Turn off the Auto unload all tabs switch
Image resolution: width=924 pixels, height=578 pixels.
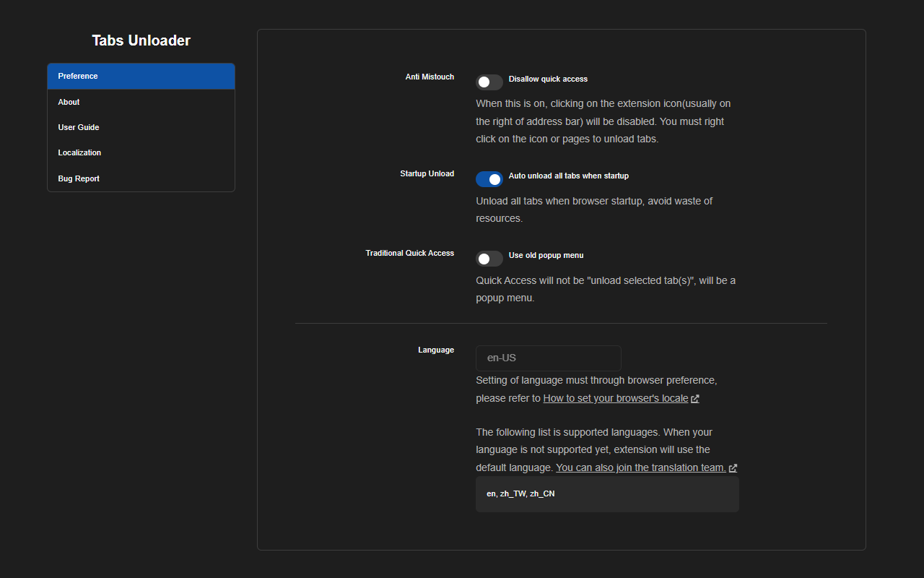[x=489, y=179]
